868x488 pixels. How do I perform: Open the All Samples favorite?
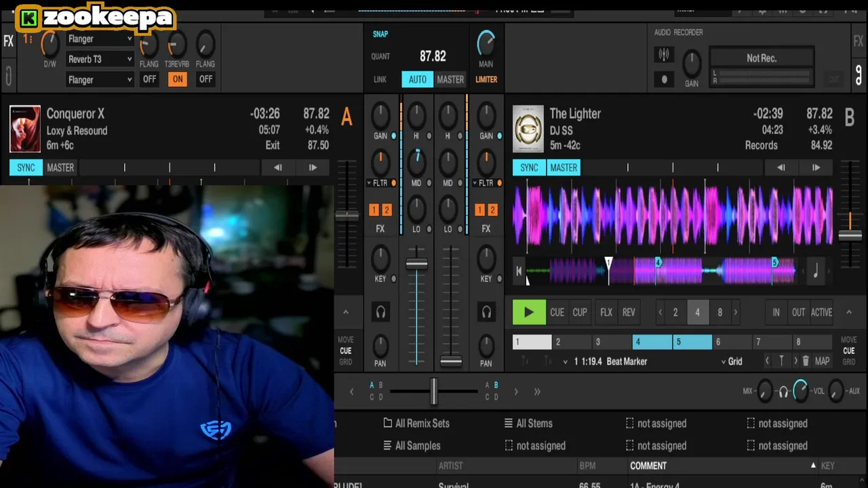click(412, 445)
